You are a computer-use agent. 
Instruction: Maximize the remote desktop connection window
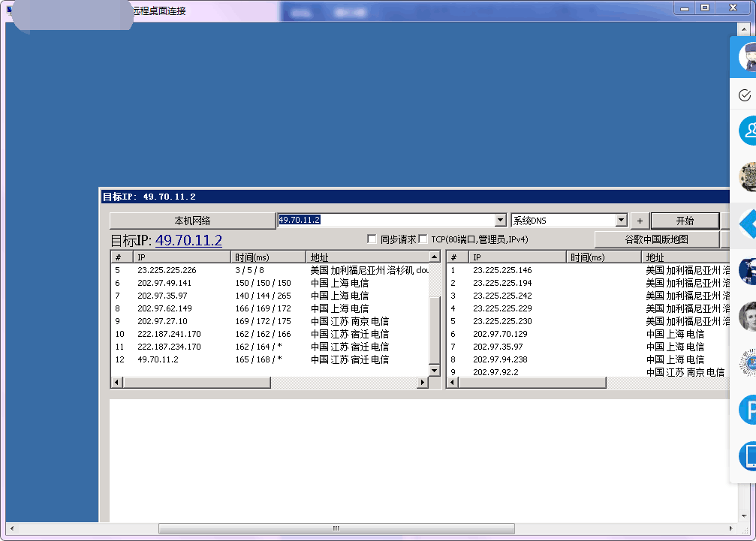click(x=705, y=8)
